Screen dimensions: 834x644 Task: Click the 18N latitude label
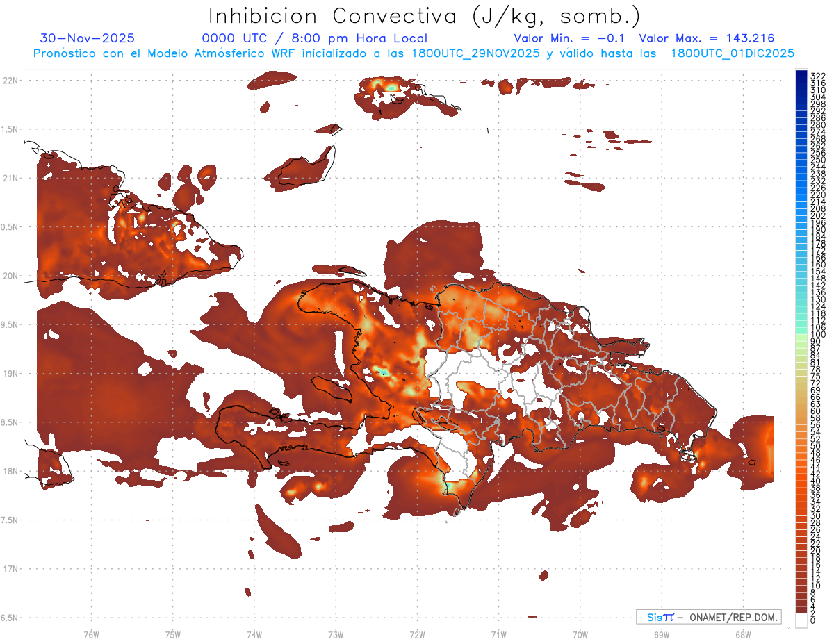click(10, 471)
